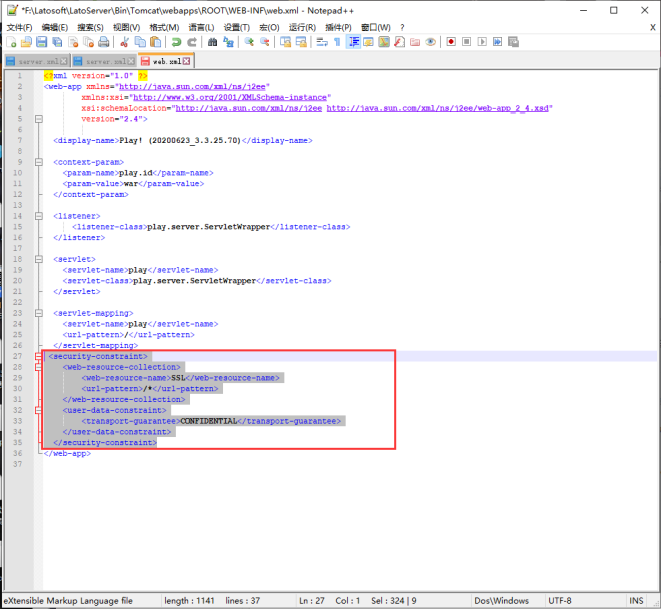This screenshot has width=662, height=609.
Task: Switch to the second server.xml tab
Action: [x=104, y=61]
